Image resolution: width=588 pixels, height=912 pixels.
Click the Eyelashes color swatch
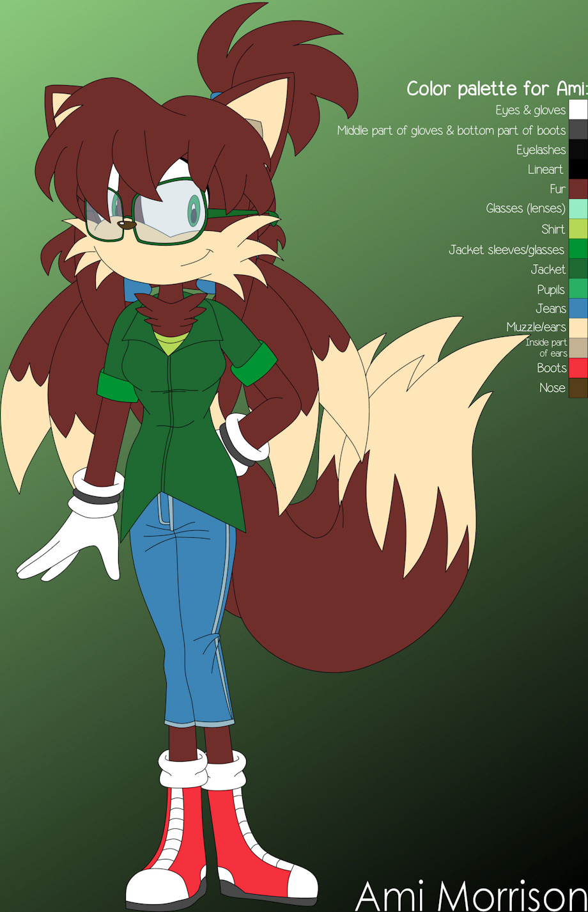point(578,150)
